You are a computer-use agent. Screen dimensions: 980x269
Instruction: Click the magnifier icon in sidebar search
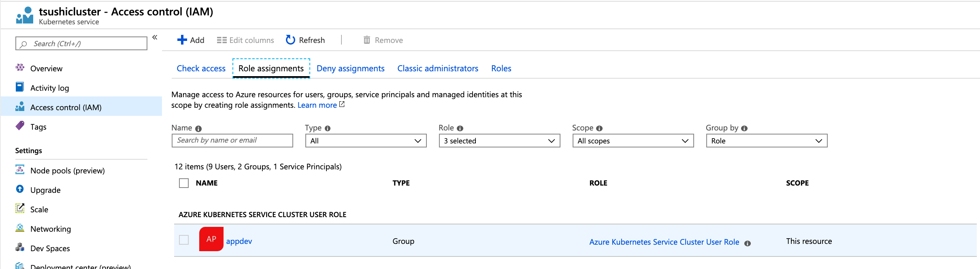tap(24, 44)
